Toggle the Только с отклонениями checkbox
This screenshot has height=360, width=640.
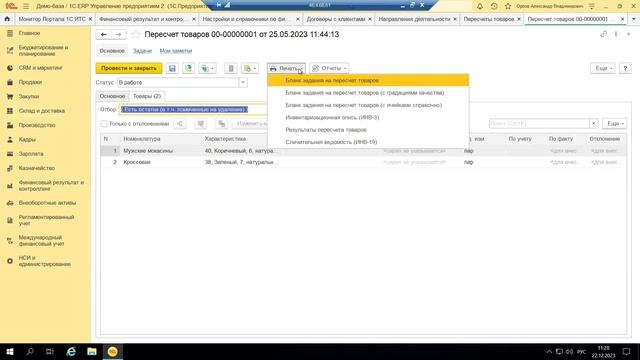coord(104,124)
